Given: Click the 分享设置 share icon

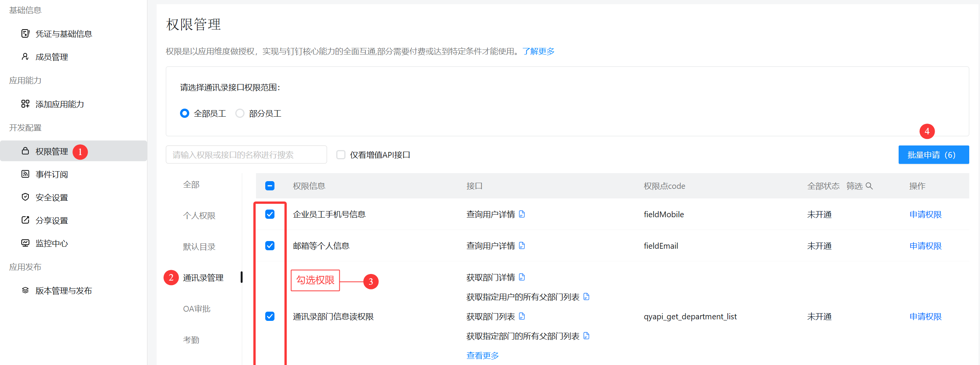Looking at the screenshot, I should point(25,220).
